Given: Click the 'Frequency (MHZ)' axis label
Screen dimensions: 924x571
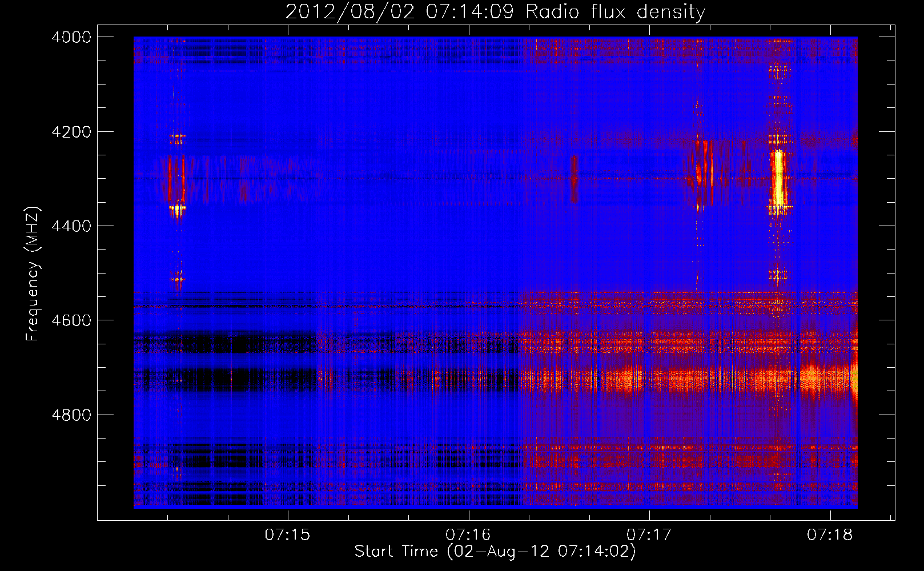Looking at the screenshot, I should (x=33, y=274).
